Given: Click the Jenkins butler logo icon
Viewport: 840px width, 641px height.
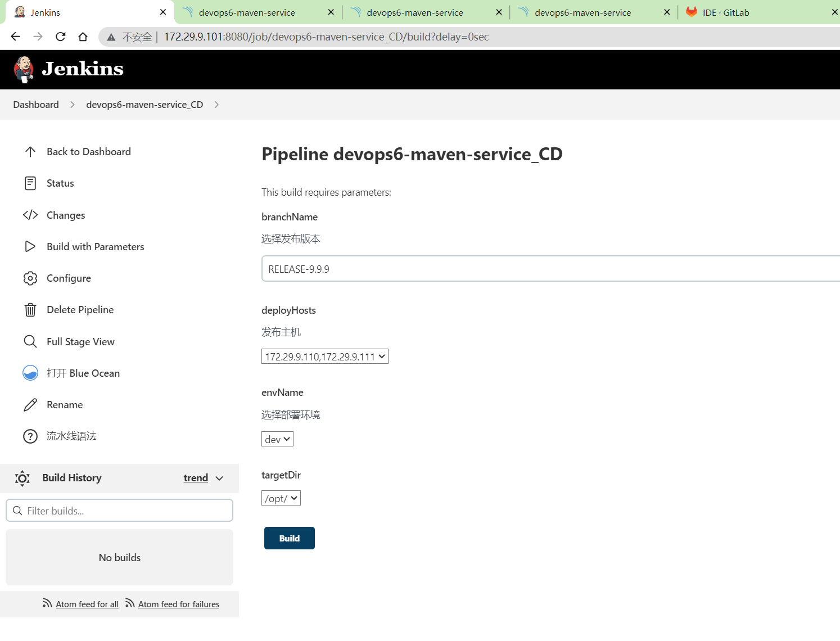Looking at the screenshot, I should (24, 69).
